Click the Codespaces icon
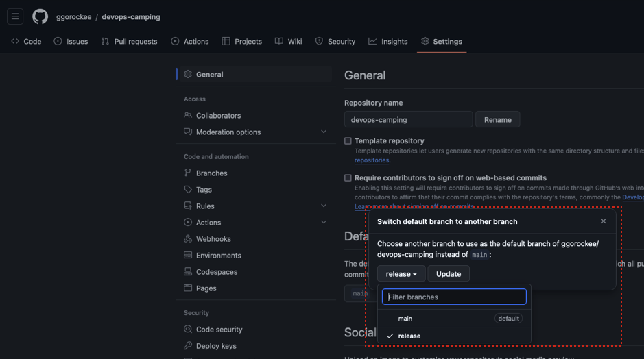 click(x=188, y=271)
